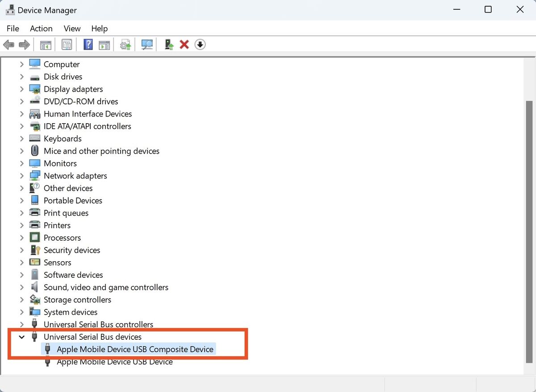This screenshot has width=536, height=392.
Task: Click the Other devices question mark icon
Action: [x=34, y=188]
